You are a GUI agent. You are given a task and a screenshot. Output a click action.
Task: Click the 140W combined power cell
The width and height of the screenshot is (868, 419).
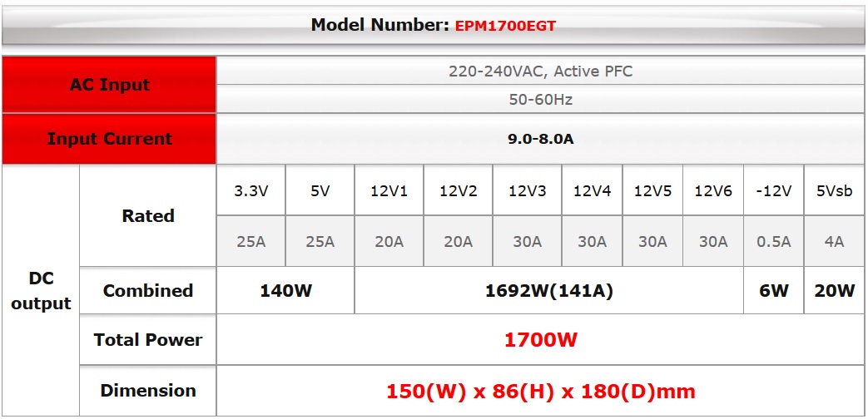tap(285, 291)
